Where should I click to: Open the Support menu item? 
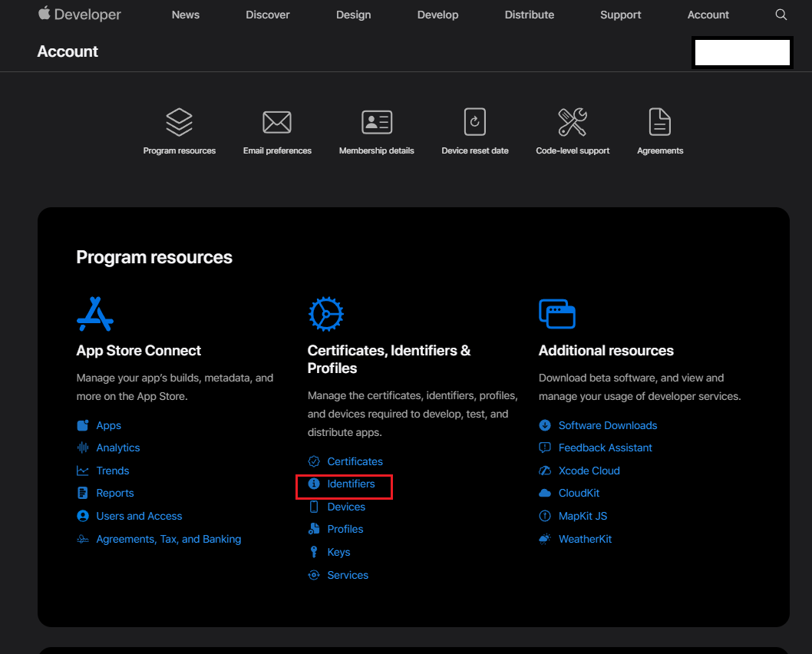pos(620,15)
